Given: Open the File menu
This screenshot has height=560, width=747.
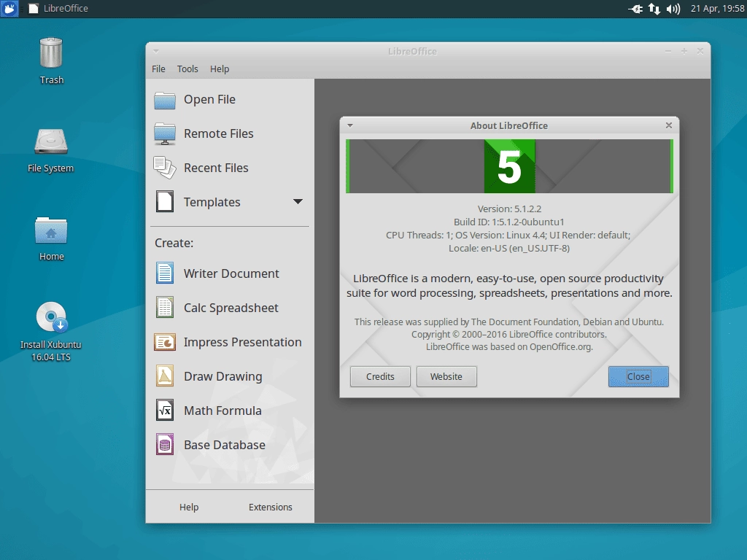Looking at the screenshot, I should point(158,69).
